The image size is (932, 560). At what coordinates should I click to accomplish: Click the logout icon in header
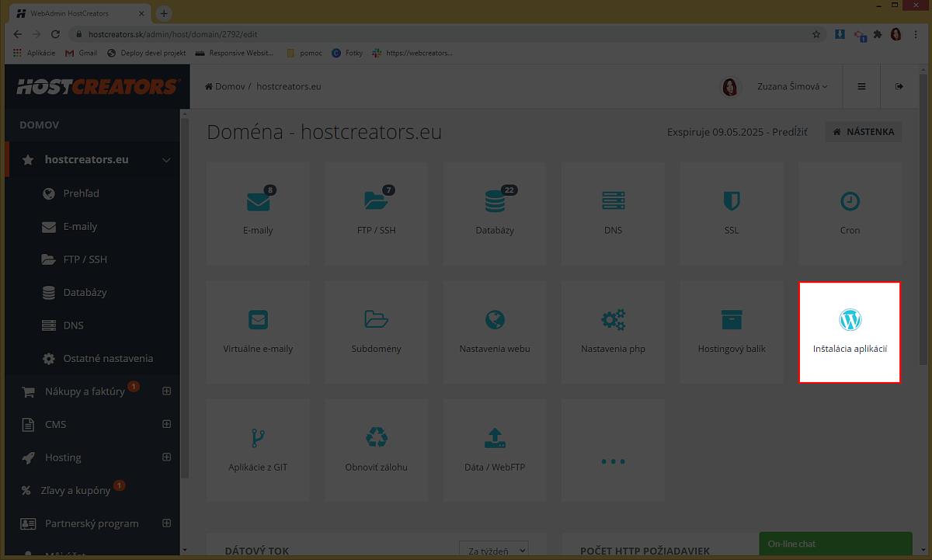pyautogui.click(x=899, y=86)
